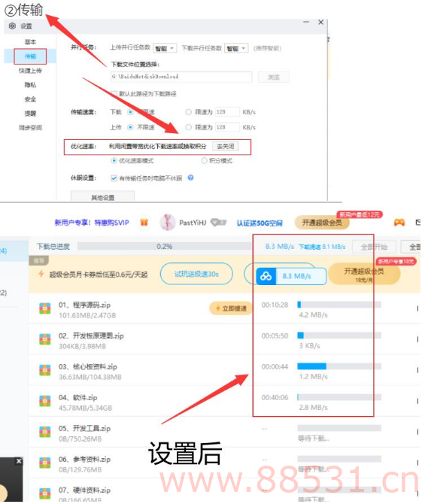
Task: Open the 提醒 settings tab
Action: pos(30,113)
